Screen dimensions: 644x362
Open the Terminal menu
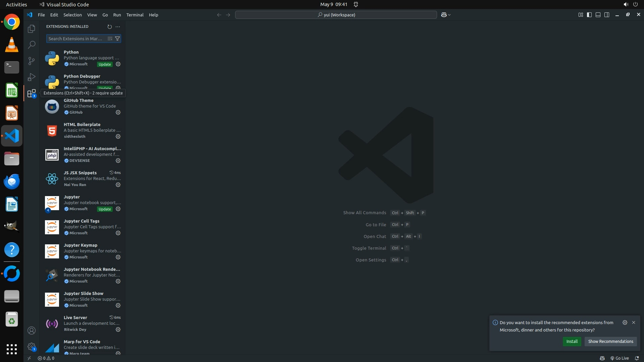[135, 15]
